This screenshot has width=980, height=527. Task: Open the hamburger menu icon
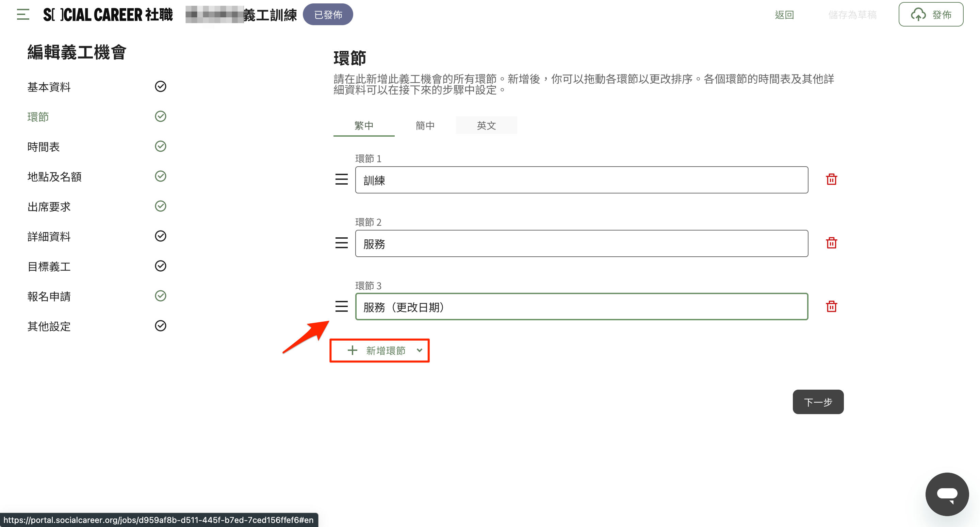[x=23, y=14]
